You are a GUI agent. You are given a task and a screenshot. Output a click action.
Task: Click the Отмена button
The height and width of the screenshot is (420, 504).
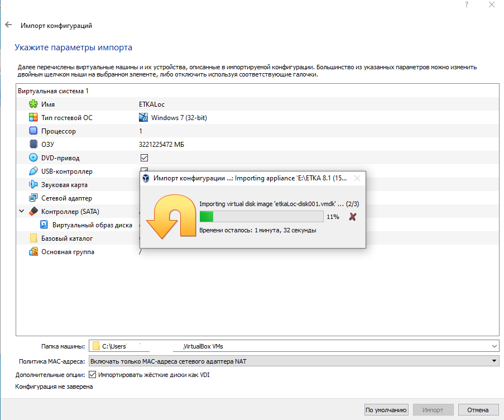click(478, 410)
